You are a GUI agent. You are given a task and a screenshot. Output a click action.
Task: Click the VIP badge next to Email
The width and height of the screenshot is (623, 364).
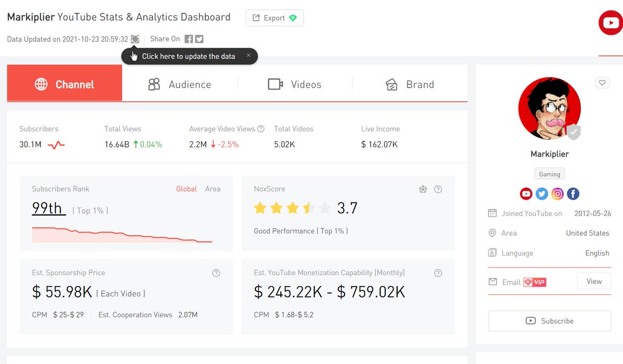(535, 282)
